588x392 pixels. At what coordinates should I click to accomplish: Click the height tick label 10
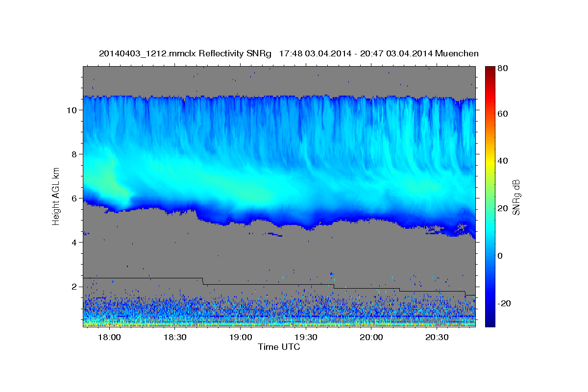point(73,110)
